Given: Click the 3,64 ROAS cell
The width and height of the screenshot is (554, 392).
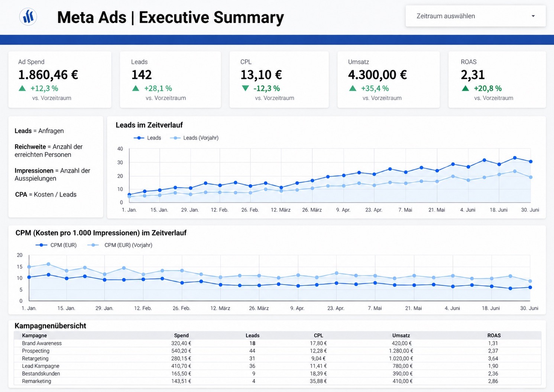Looking at the screenshot, I should 493,359.
